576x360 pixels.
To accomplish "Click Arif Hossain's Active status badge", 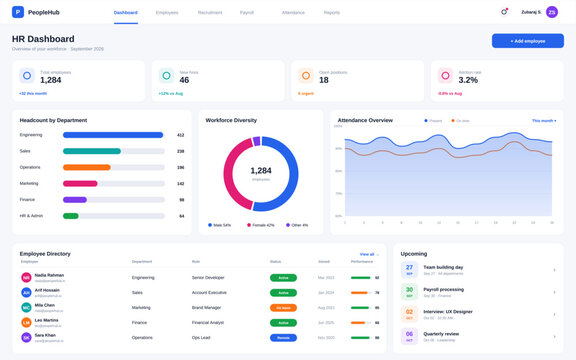I will pos(283,293).
